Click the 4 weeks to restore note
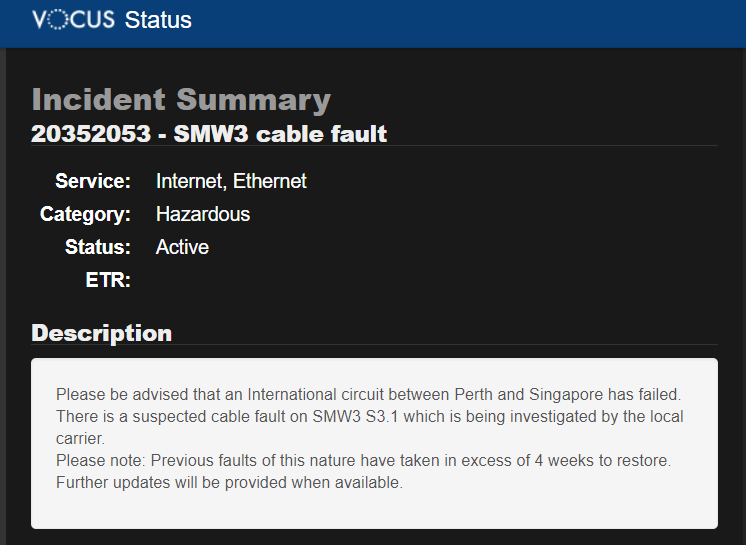 point(363,460)
